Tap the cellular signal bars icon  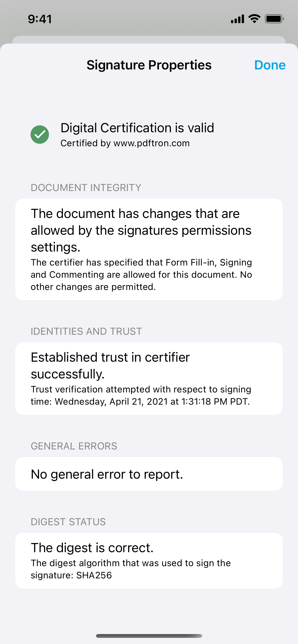(237, 19)
